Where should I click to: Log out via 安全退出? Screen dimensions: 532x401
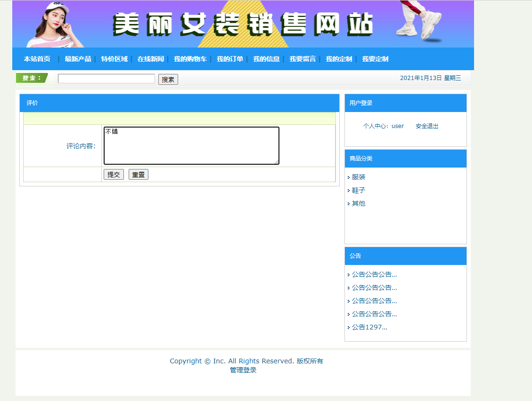426,126
